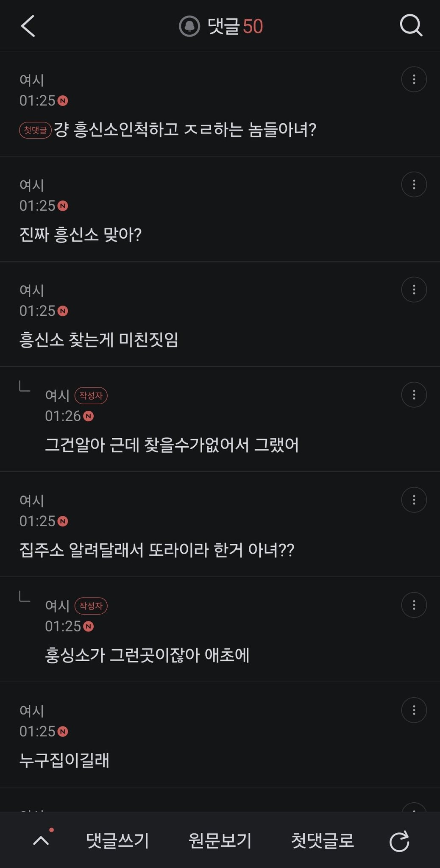Open options menu for the 첫댓글 comment
The width and height of the screenshot is (440, 868).
click(x=414, y=79)
